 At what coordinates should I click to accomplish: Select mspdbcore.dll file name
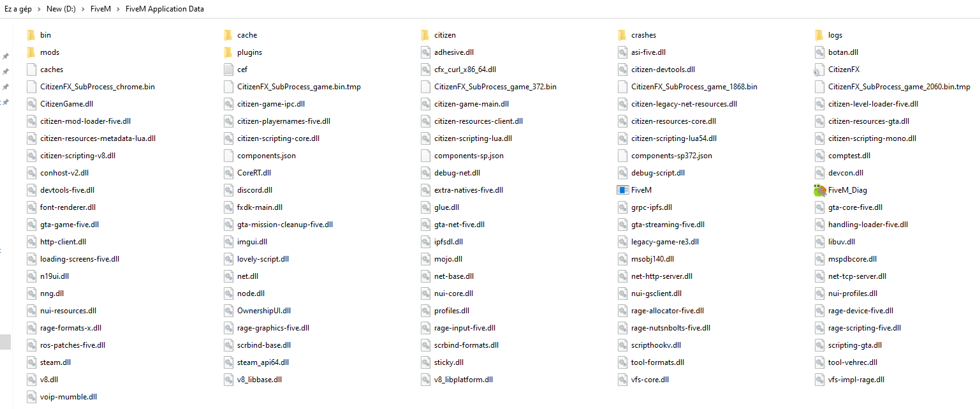[x=852, y=259]
